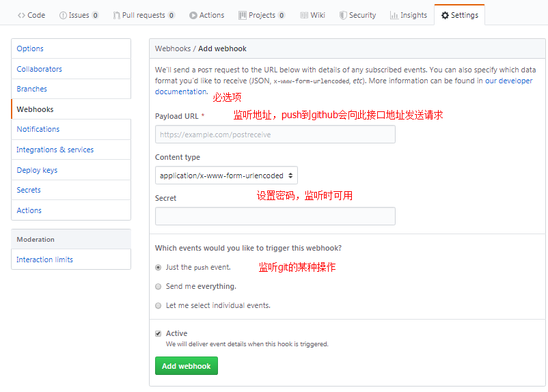Open Collaborators settings
This screenshot has height=392, width=548.
pyautogui.click(x=71, y=69)
